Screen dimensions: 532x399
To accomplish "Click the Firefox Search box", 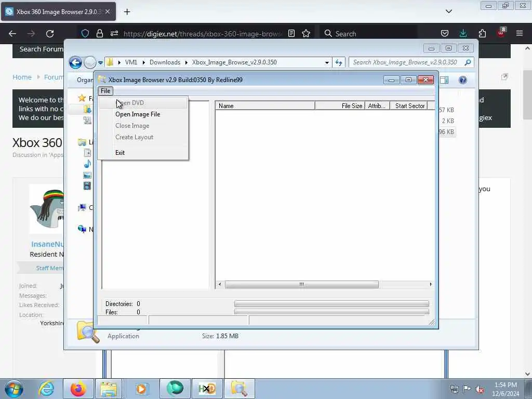I will click(x=368, y=34).
